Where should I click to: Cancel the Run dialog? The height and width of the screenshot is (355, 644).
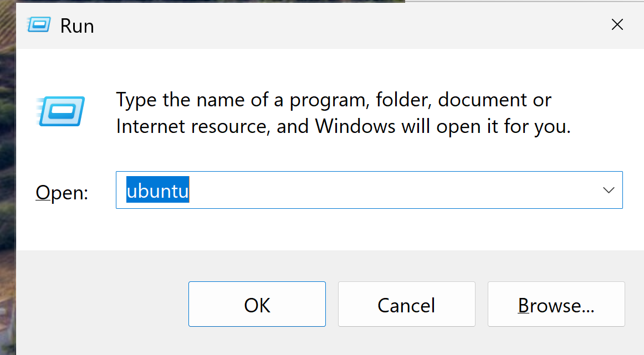tap(406, 305)
